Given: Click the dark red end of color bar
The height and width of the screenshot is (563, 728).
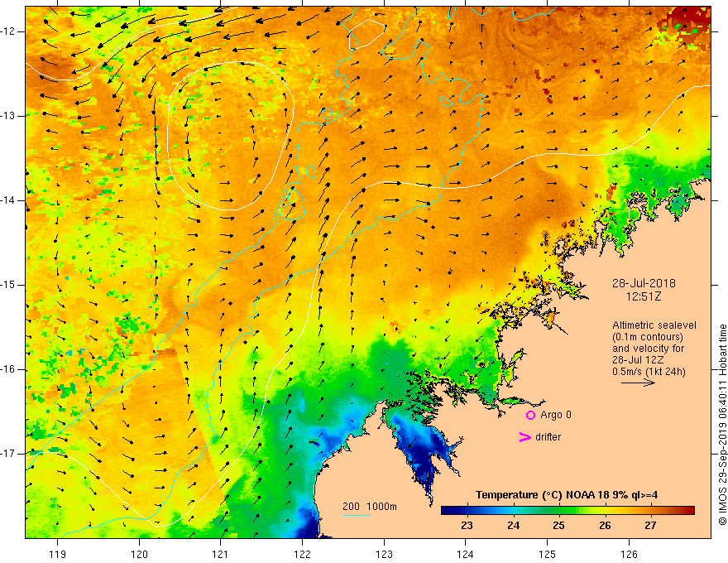Looking at the screenshot, I should click(x=689, y=511).
